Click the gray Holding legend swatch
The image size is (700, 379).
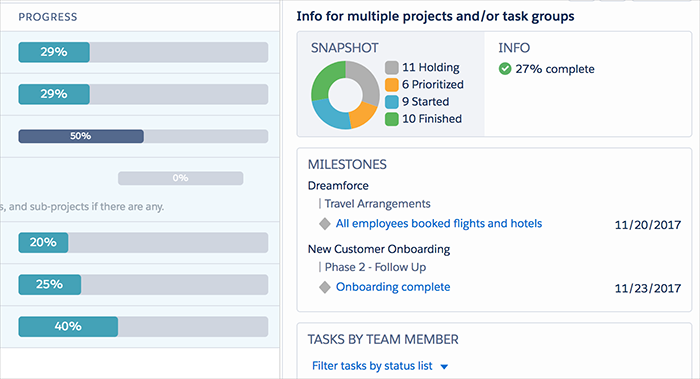point(392,67)
